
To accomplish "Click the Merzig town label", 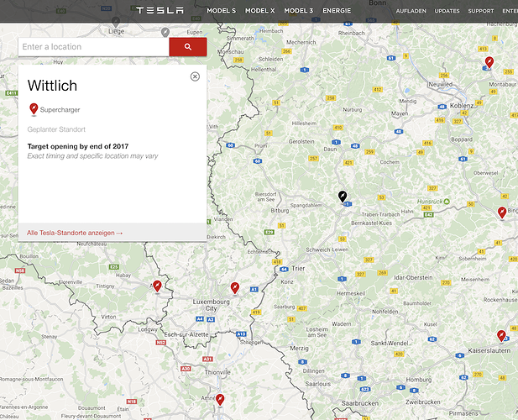I will coord(300,348).
